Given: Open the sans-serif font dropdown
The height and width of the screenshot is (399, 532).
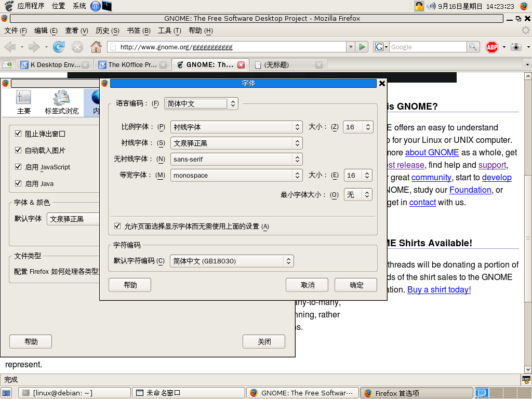Looking at the screenshot, I should 236,159.
